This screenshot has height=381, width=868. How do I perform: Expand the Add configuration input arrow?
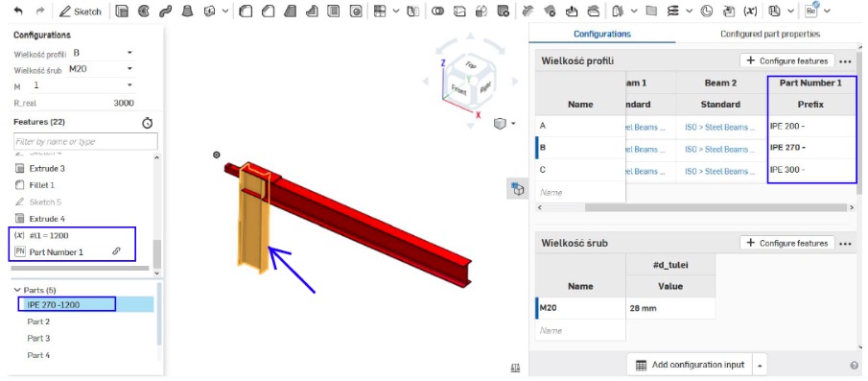point(760,365)
